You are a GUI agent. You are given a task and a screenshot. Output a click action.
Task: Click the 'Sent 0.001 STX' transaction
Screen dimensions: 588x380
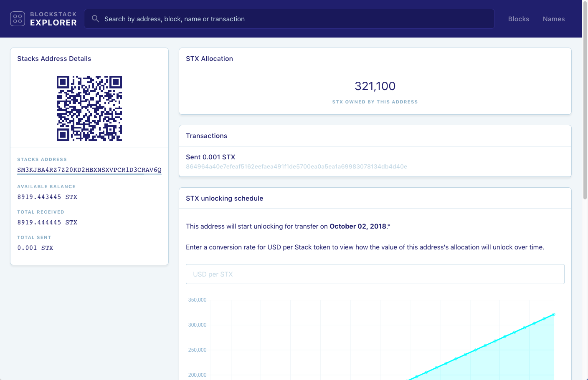210,157
